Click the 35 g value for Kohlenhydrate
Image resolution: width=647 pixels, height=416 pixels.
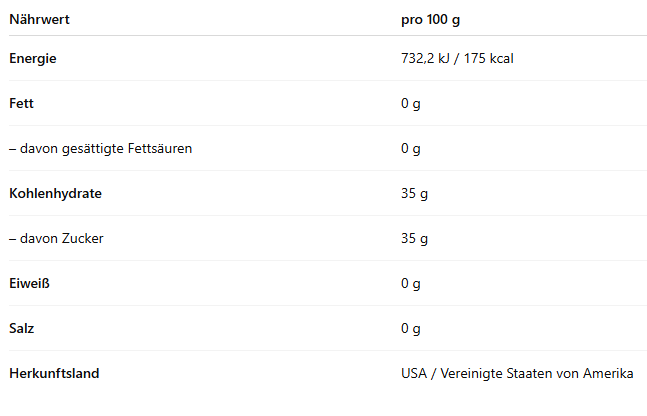414,193
